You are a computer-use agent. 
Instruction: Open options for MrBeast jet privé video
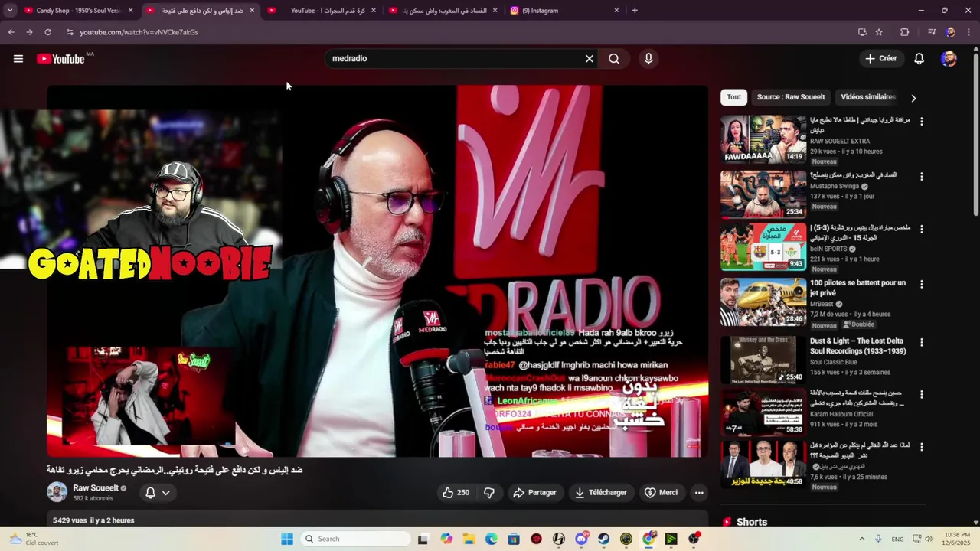click(922, 284)
